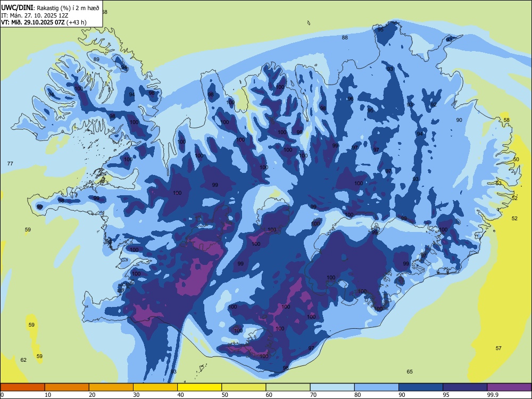The image size is (532, 399).
Task: Click the map value '57' over the southeastern sea
Action: point(498,348)
